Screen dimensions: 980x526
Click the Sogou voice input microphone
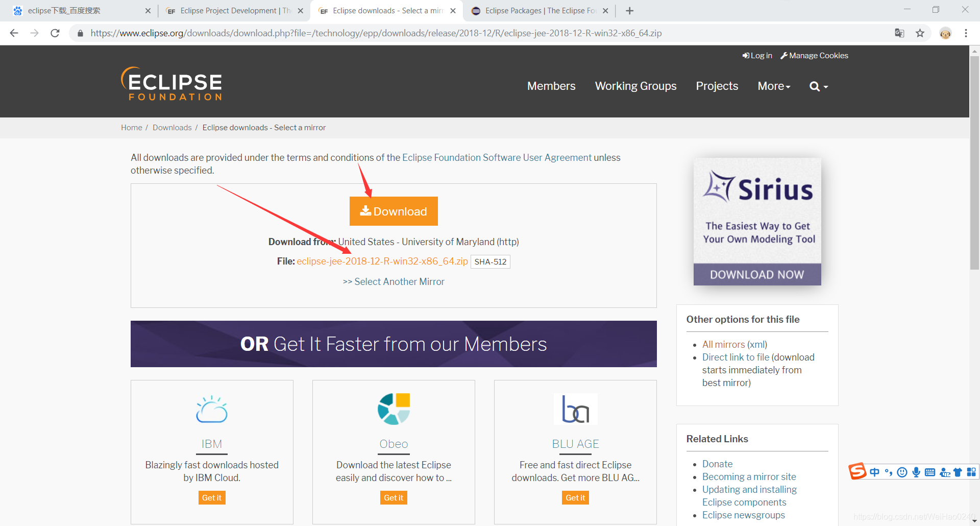coord(916,472)
